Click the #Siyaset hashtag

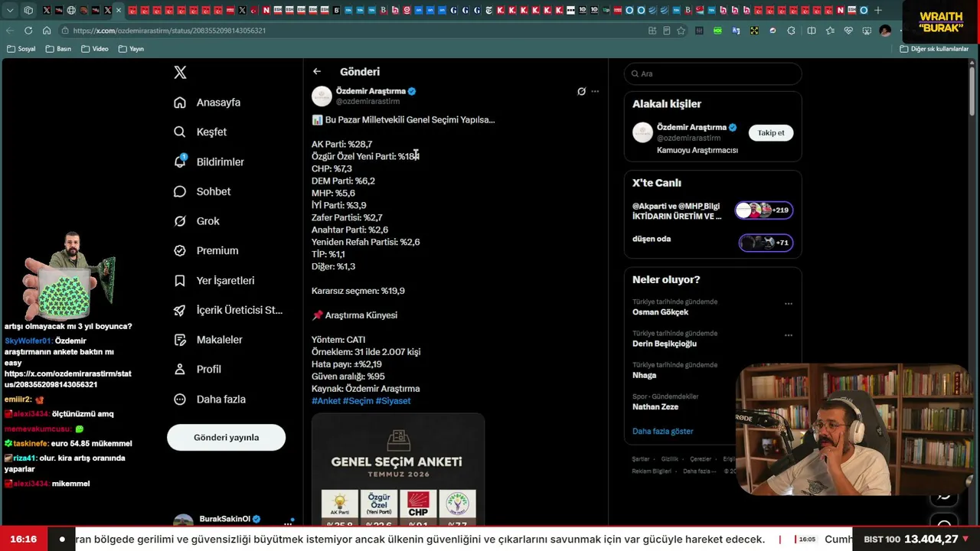[x=393, y=401]
